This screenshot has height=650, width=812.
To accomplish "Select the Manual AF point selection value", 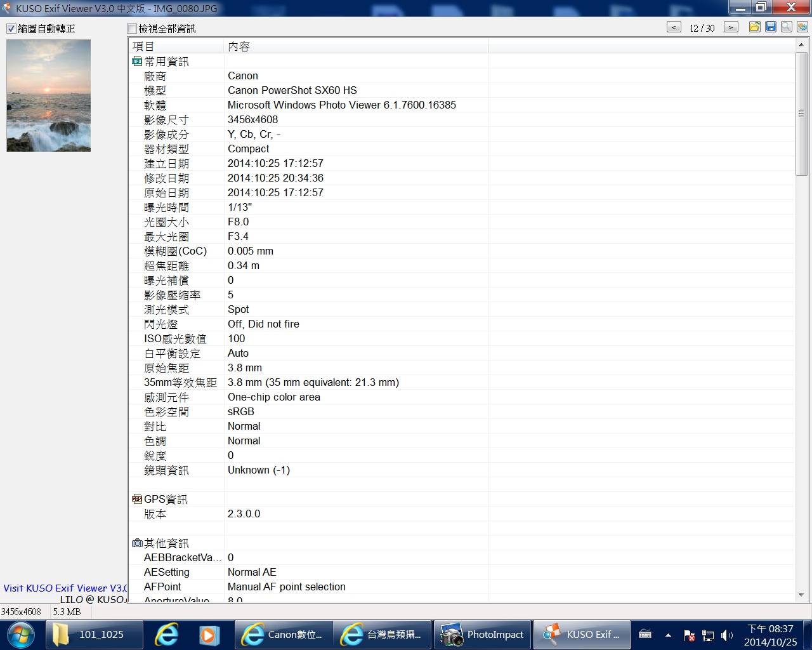I will [x=287, y=587].
